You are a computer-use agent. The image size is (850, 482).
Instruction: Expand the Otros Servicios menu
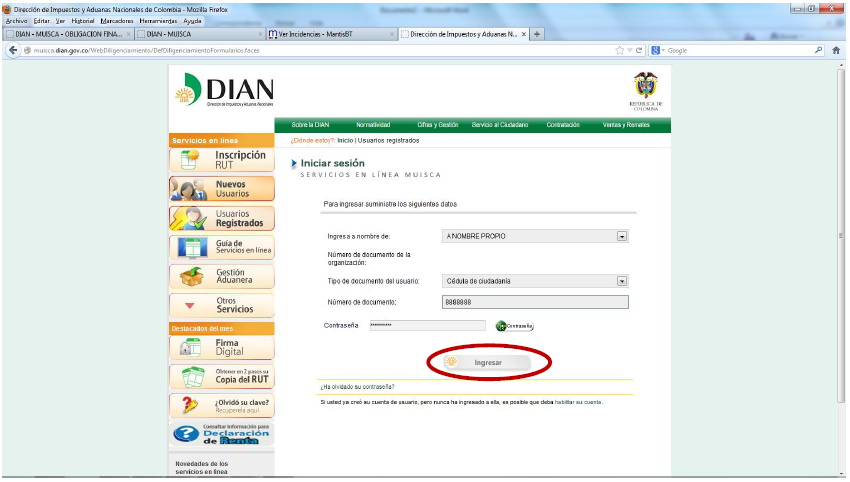tap(222, 305)
